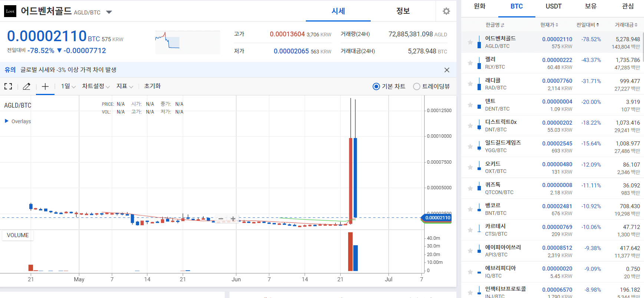Click the 72,885,381.098 AGLD volume value
This screenshot has width=644, height=298.
coord(418,34)
